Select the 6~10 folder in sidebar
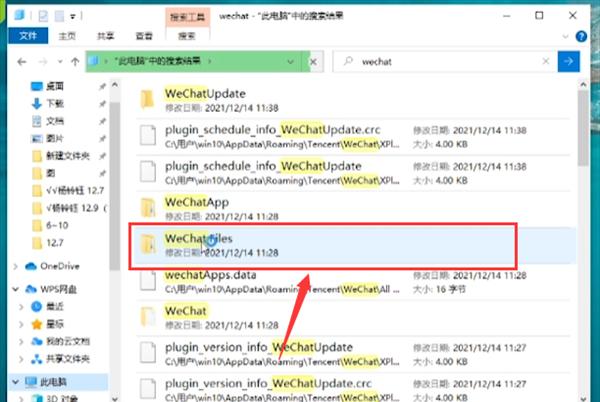Viewport: 600px width, 402px height. point(57,225)
